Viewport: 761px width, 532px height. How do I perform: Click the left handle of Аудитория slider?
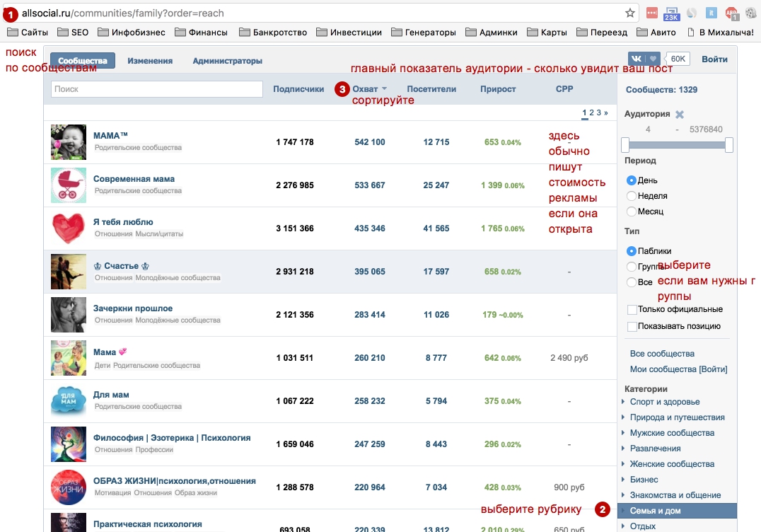point(625,144)
